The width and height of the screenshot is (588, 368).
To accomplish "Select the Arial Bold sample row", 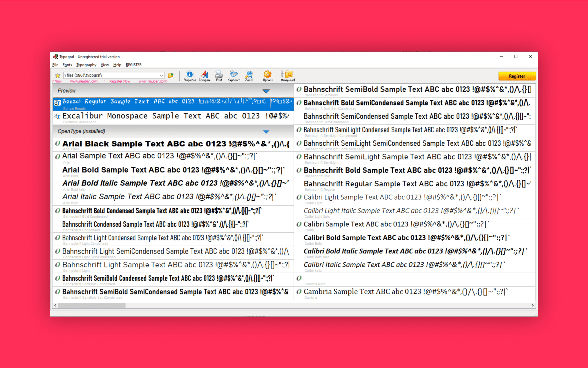I will [173, 171].
